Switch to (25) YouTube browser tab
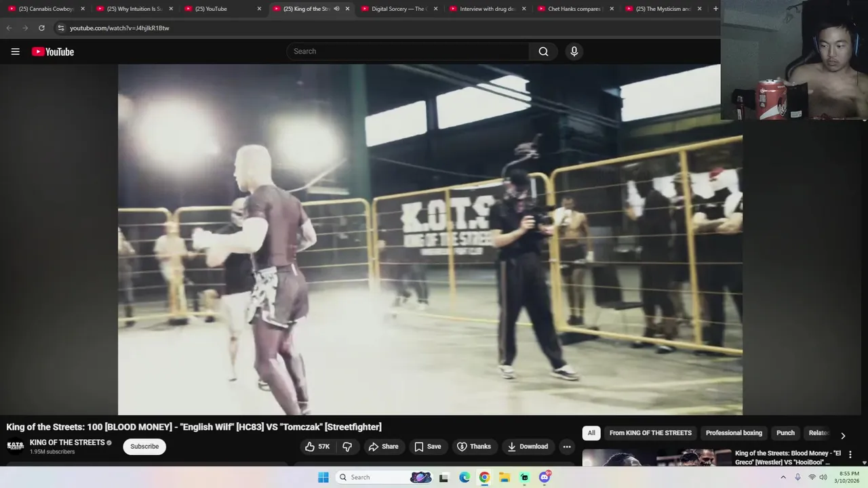 [x=220, y=9]
